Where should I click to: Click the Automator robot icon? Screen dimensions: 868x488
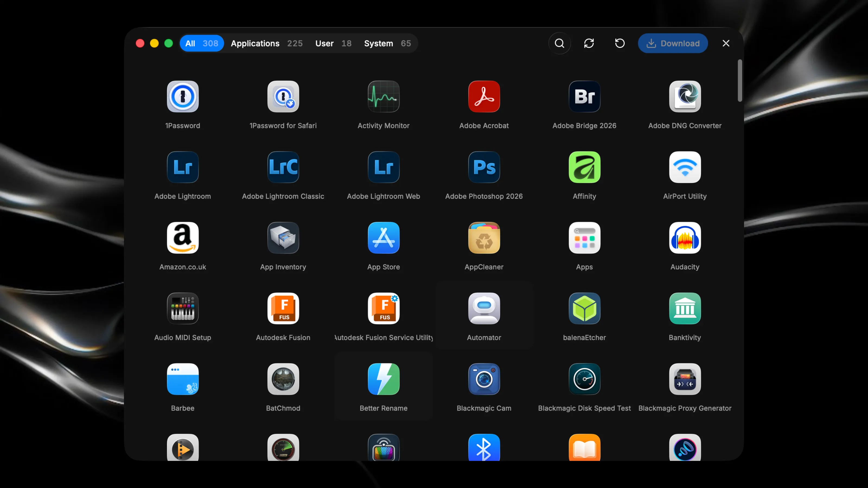click(x=484, y=309)
